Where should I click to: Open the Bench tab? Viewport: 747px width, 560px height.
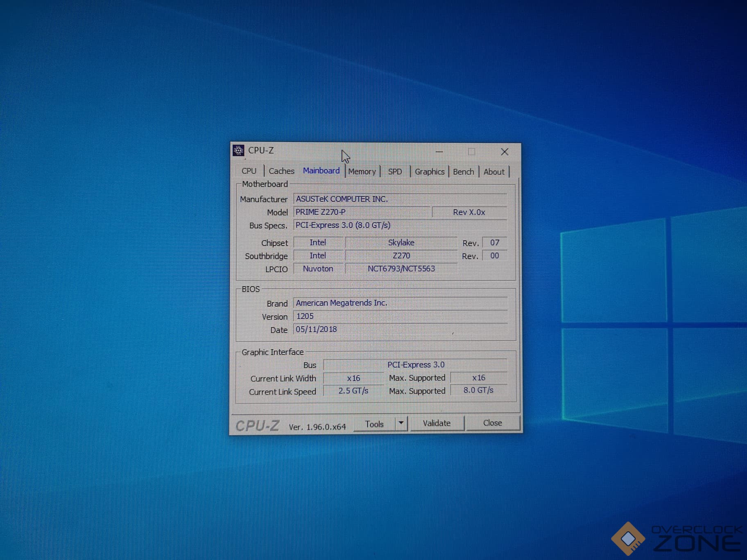[x=463, y=172]
